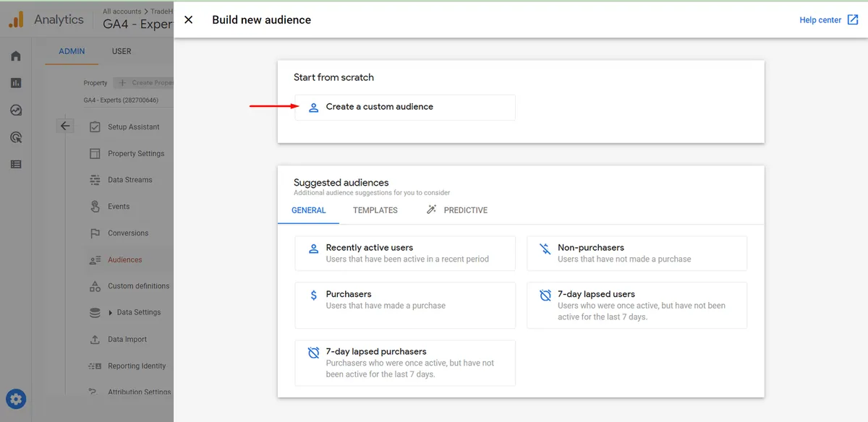Viewport: 868px width, 422px height.
Task: Click the Conversions flag icon
Action: coord(95,233)
